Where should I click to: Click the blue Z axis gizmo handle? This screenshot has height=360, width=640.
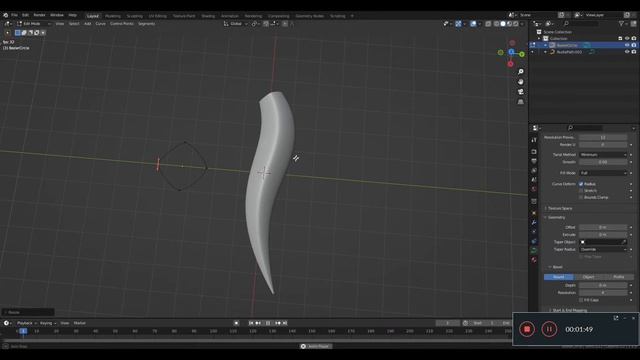[x=511, y=52]
